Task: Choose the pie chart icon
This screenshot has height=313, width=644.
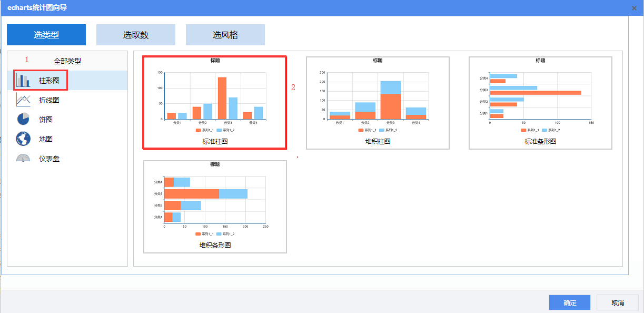Action: point(23,119)
